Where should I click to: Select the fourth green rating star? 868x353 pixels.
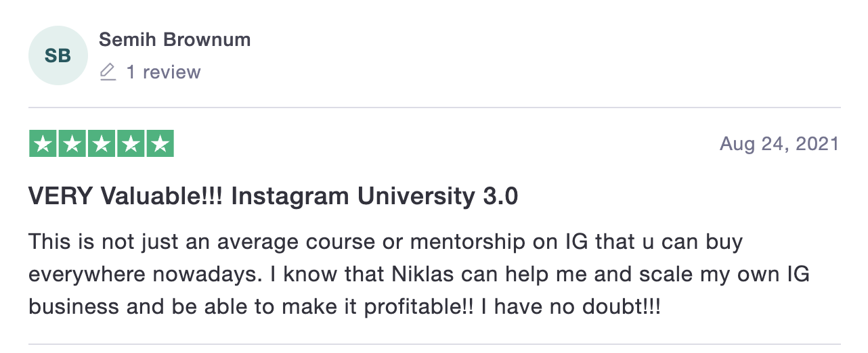(x=131, y=144)
